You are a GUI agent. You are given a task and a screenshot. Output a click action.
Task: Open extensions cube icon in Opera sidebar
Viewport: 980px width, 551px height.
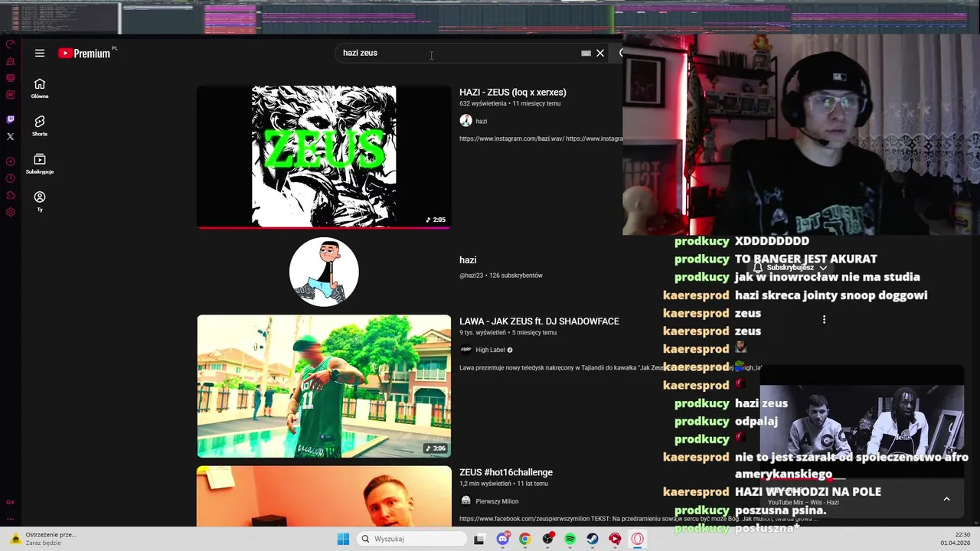10,195
